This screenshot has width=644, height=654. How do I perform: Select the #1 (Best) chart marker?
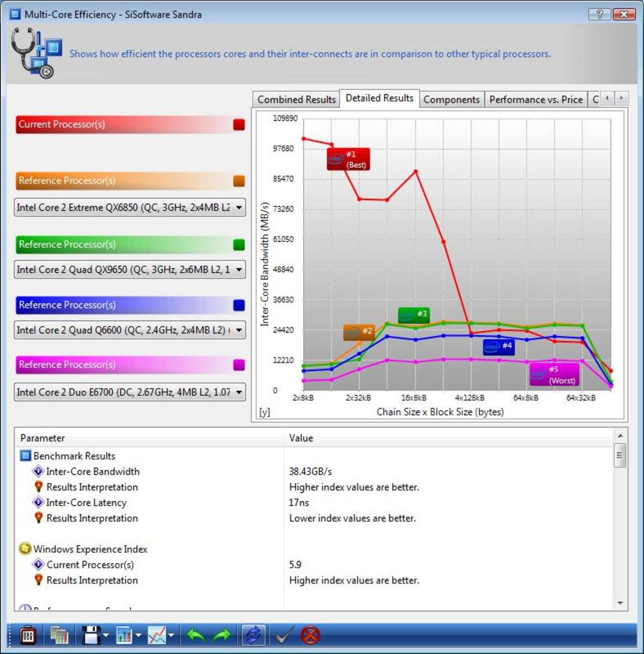click(348, 159)
